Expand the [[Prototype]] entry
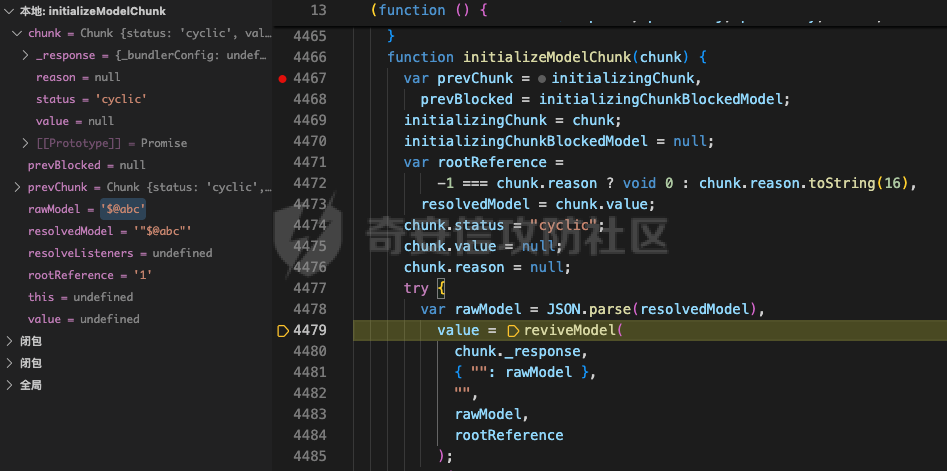The image size is (947, 471). click(26, 143)
